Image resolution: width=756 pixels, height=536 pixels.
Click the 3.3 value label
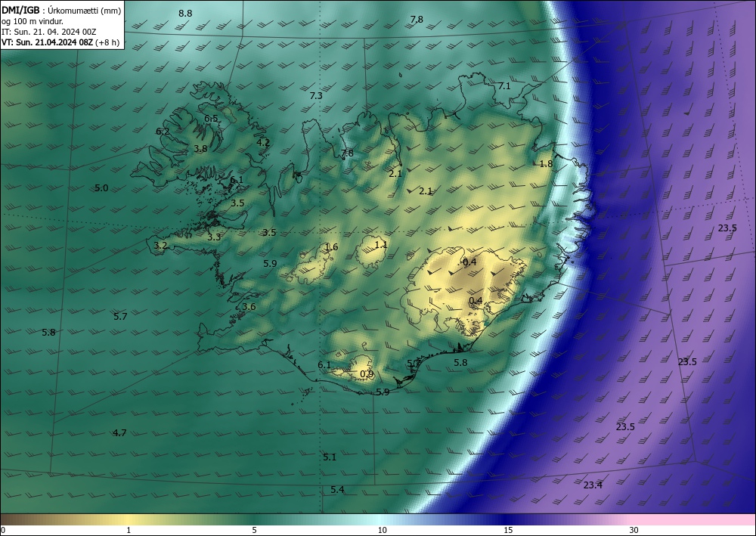pyautogui.click(x=214, y=237)
